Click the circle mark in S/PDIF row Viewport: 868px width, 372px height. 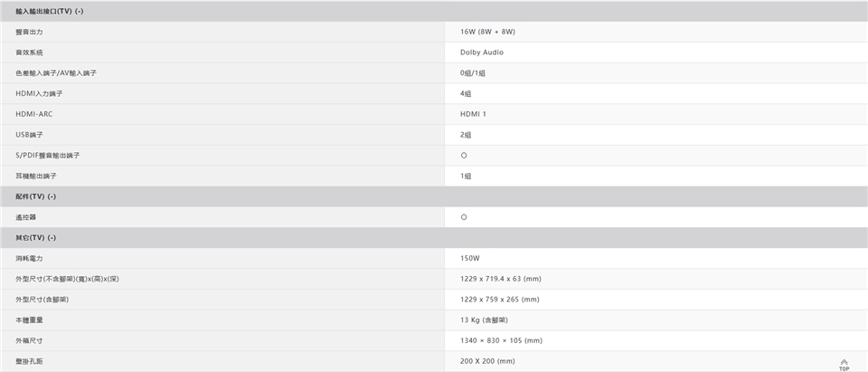pos(464,156)
